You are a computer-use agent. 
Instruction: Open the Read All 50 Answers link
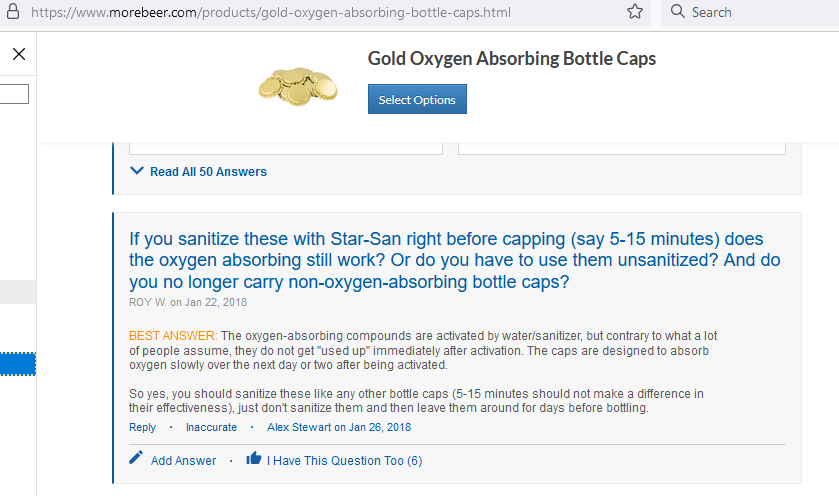[208, 172]
